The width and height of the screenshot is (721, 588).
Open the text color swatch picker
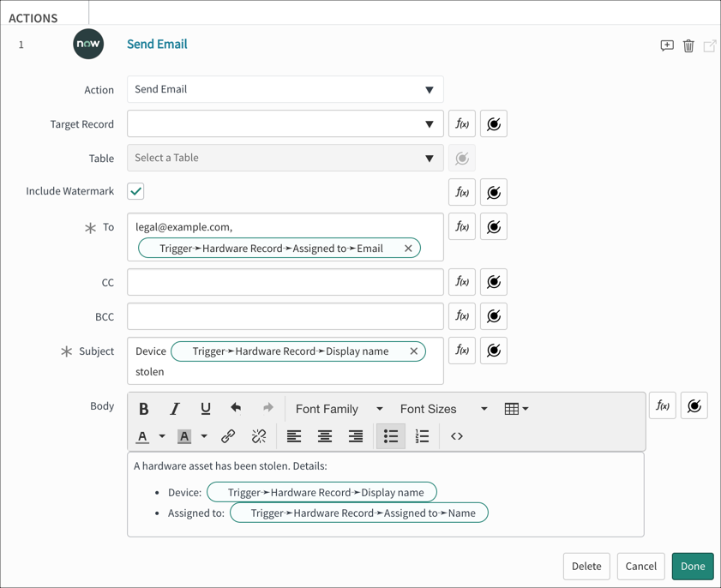point(143,436)
